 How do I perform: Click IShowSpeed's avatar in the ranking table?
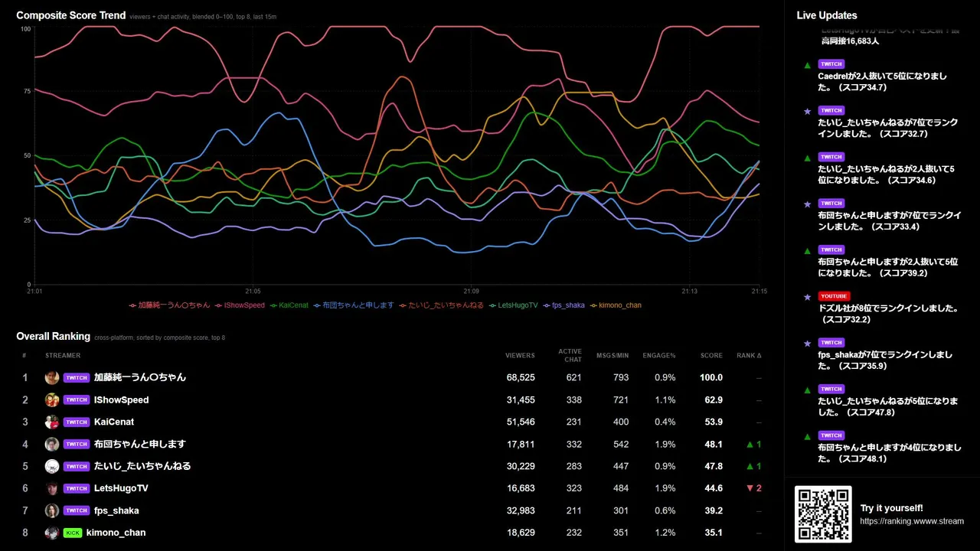point(52,399)
